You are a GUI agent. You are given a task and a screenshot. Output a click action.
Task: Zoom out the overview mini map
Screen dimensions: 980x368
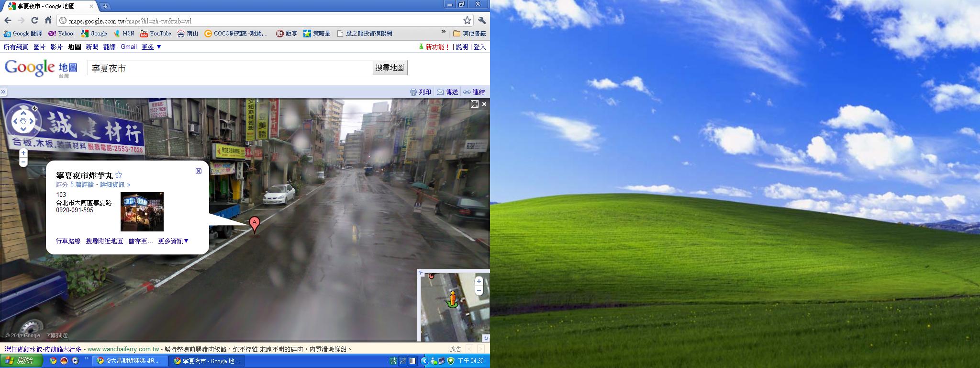pos(479,291)
